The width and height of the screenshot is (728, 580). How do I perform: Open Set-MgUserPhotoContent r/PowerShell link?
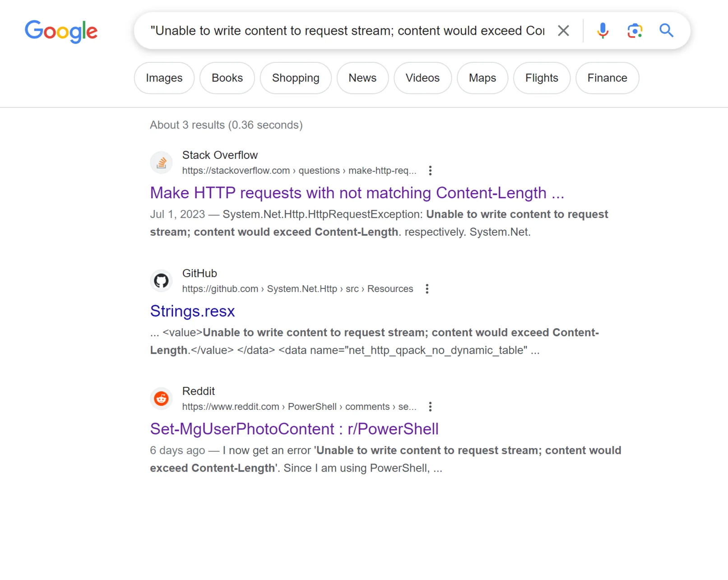294,429
